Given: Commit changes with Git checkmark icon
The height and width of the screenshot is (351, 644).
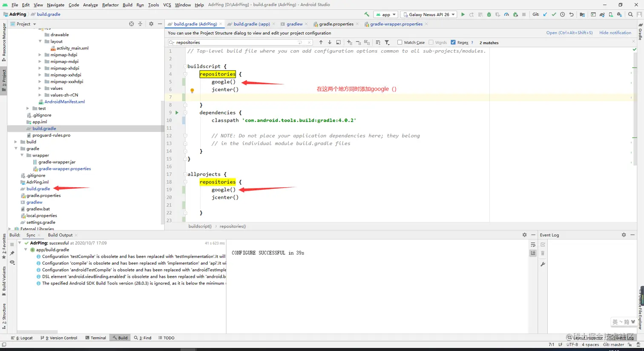Looking at the screenshot, I should click(x=554, y=14).
